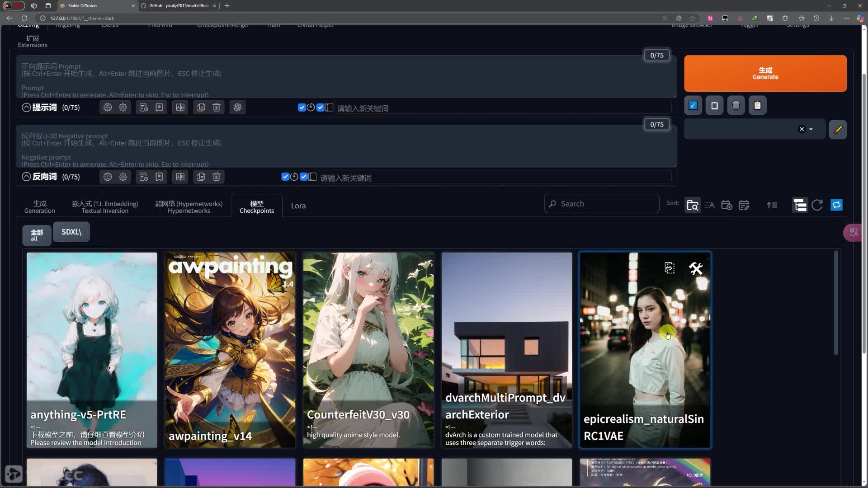This screenshot has height=488, width=868.
Task: Click keyword input in 反向词 row
Action: click(495, 178)
